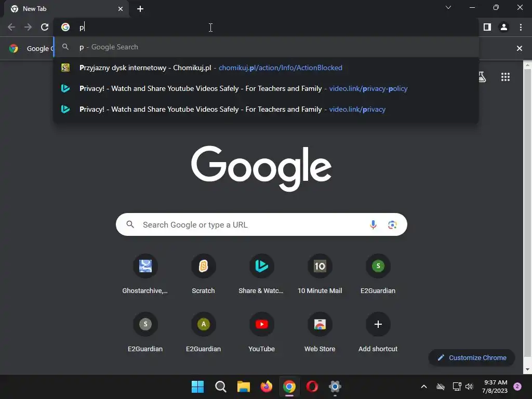Open the Ghostarchive shortcut
Image resolution: width=532 pixels, height=399 pixels.
[x=145, y=274]
